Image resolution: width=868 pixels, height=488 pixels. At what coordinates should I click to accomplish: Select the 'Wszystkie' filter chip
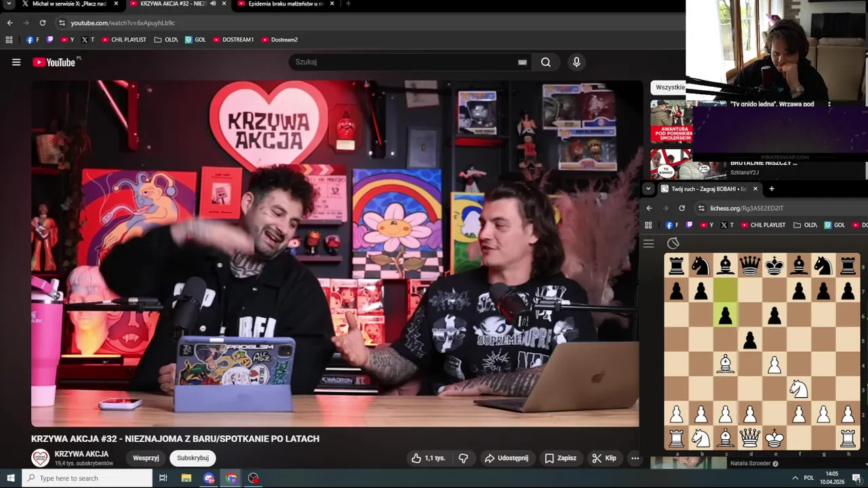point(669,87)
